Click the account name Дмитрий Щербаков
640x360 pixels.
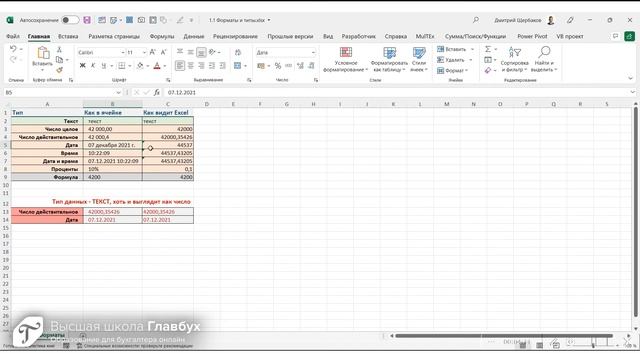click(x=518, y=20)
